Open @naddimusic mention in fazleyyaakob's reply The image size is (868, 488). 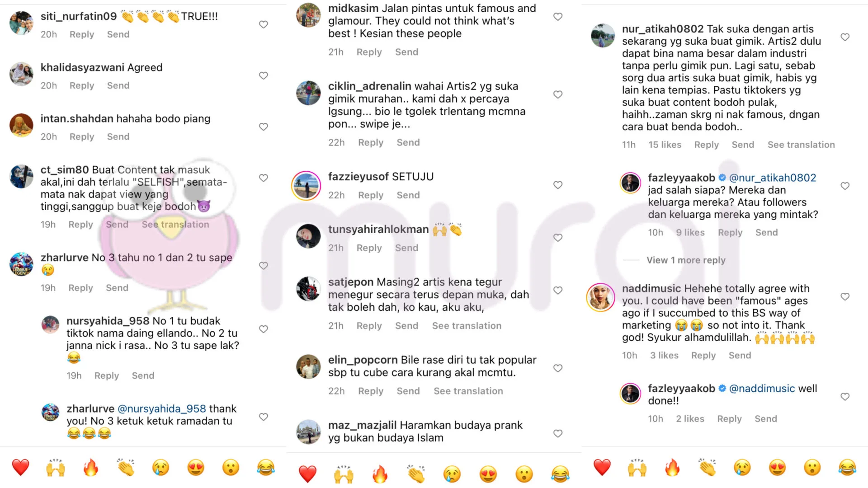[x=762, y=389]
